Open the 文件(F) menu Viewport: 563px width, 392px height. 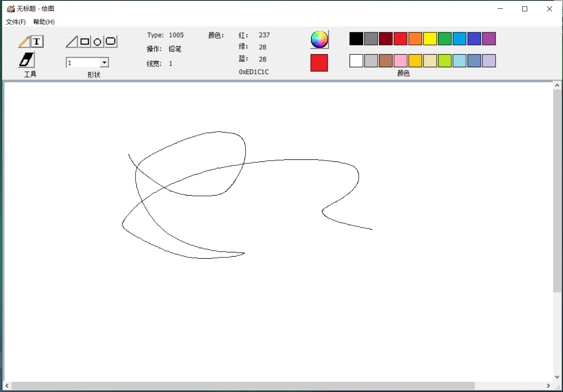(x=16, y=22)
